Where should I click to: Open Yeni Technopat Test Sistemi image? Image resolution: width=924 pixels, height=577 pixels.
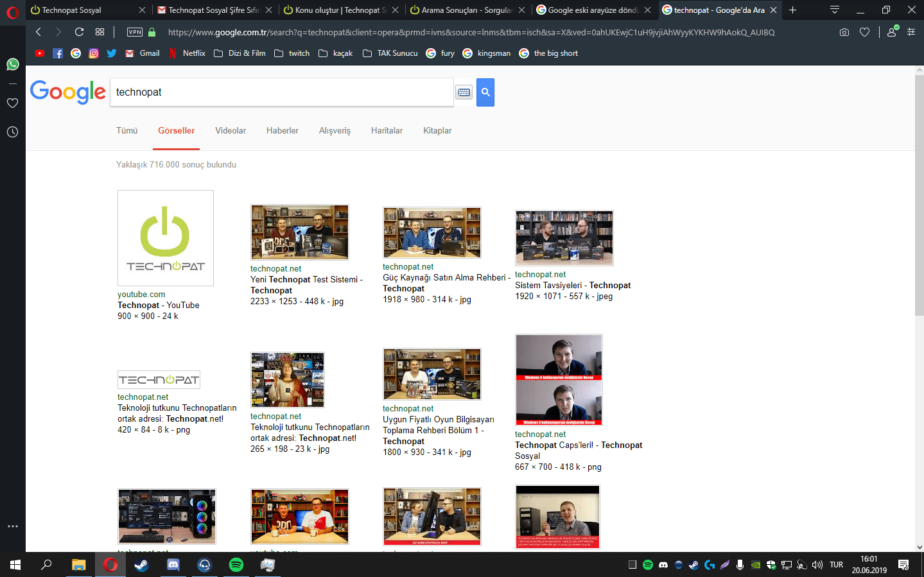(300, 232)
